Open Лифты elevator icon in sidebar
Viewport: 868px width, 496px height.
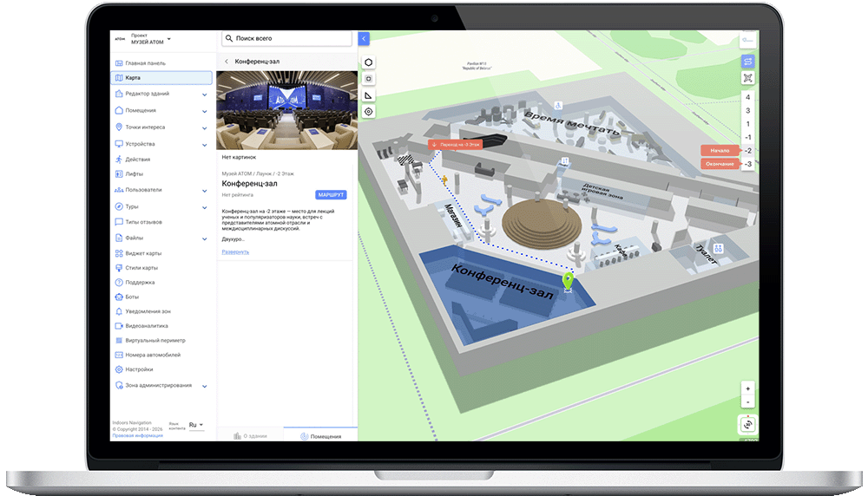(118, 173)
